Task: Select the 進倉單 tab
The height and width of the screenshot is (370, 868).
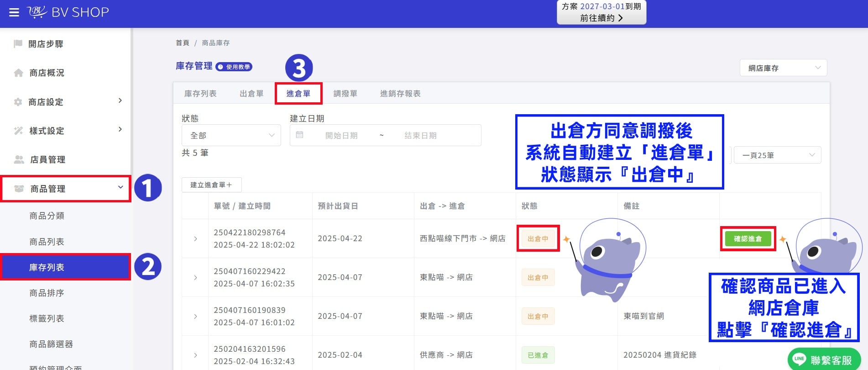Action: 298,94
